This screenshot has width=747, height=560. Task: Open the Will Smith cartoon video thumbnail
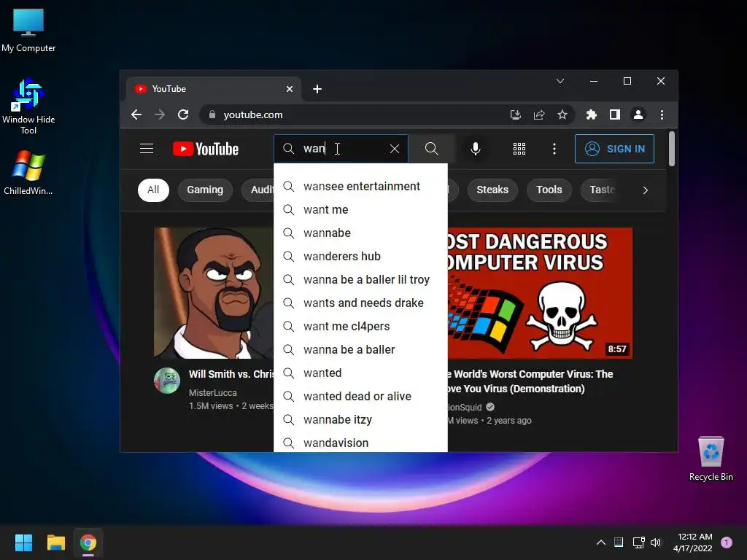(214, 293)
